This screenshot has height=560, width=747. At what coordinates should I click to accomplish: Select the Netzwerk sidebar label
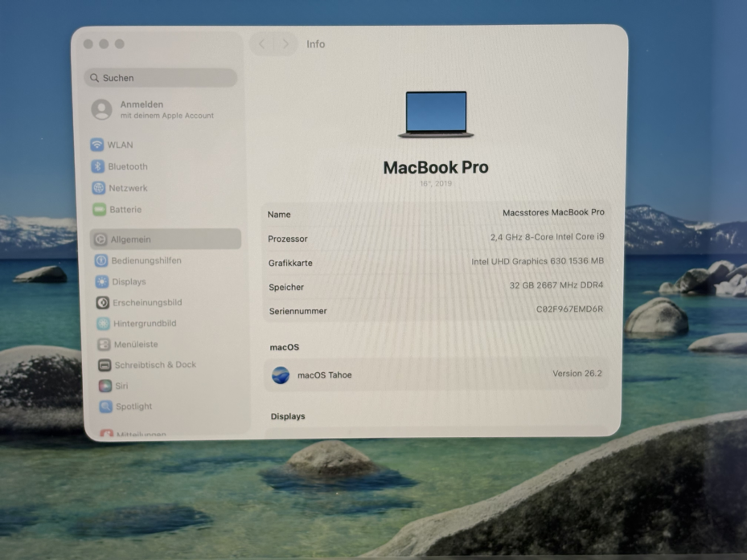click(x=128, y=188)
